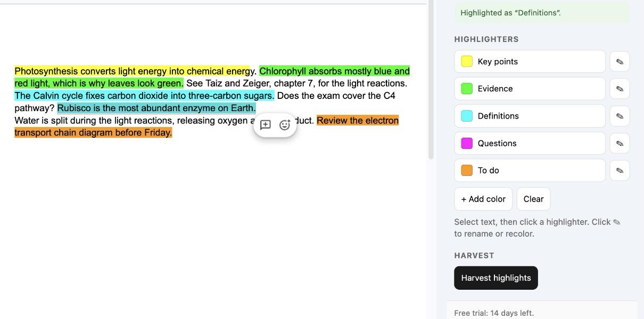
Task: Click the green Evidence color swatch
Action: (467, 89)
